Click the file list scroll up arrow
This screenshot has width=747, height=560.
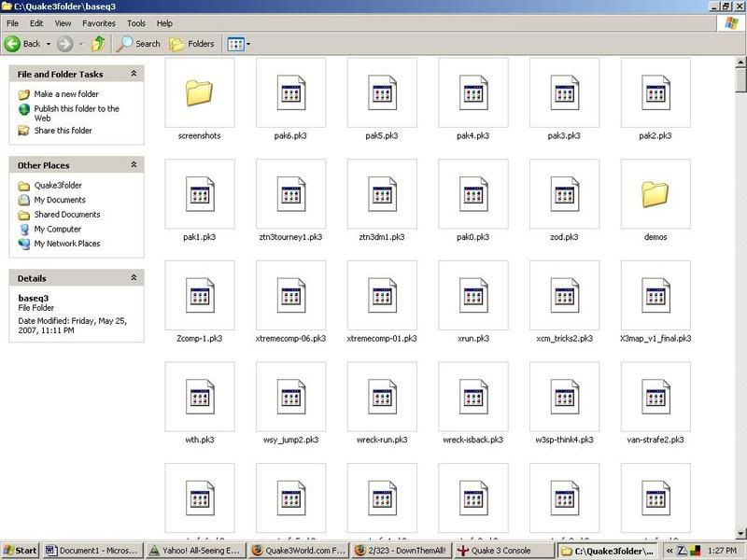point(740,63)
